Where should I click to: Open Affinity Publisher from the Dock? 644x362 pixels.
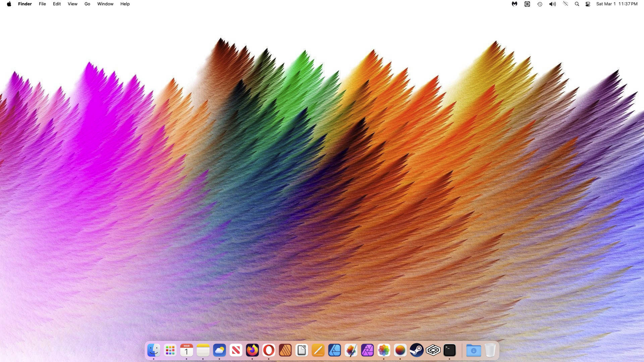coord(285,351)
